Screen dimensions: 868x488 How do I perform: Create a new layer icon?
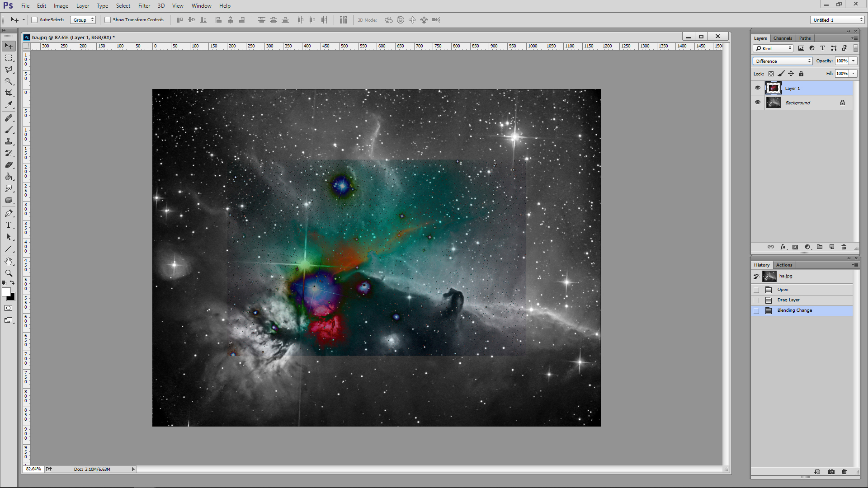pos(832,247)
